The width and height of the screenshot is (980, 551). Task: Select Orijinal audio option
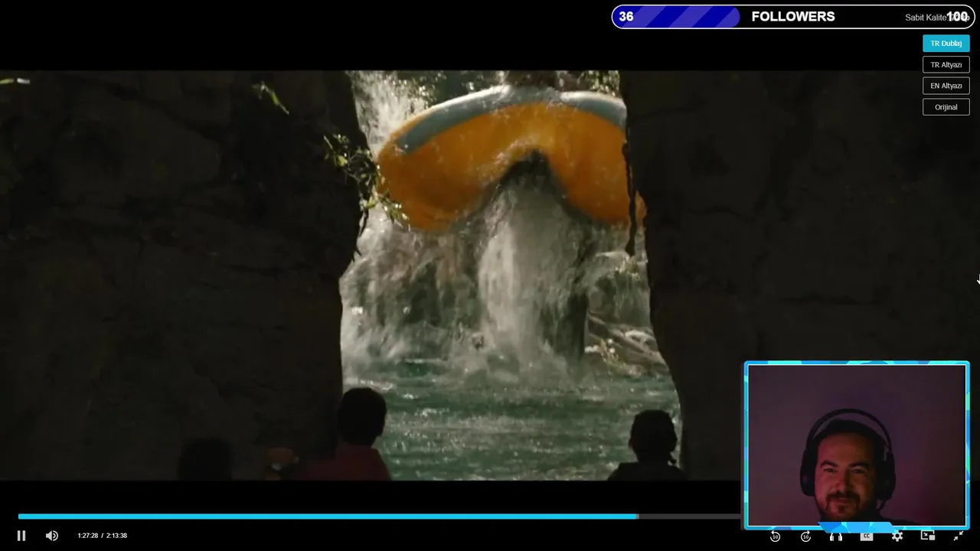pos(946,107)
